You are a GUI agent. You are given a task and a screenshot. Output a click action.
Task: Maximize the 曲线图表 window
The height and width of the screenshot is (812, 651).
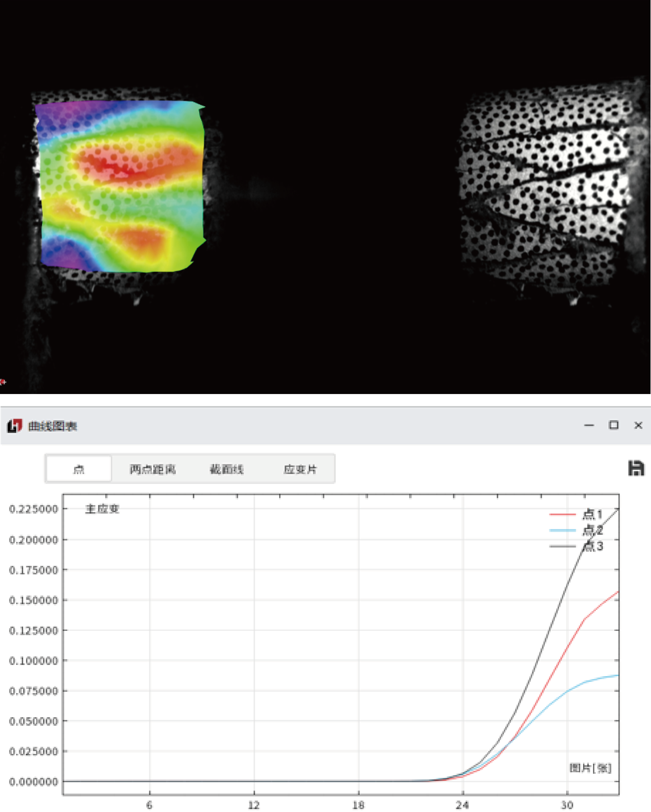pyautogui.click(x=613, y=425)
